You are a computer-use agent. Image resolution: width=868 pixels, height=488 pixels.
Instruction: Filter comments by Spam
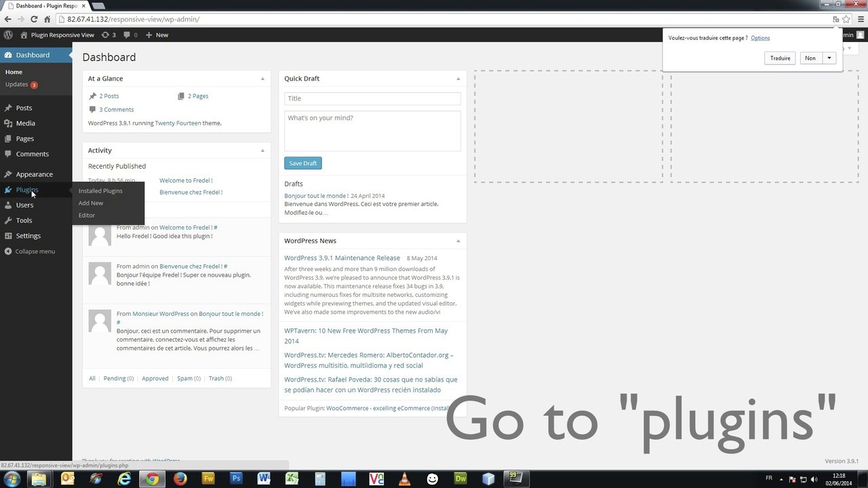pos(184,378)
